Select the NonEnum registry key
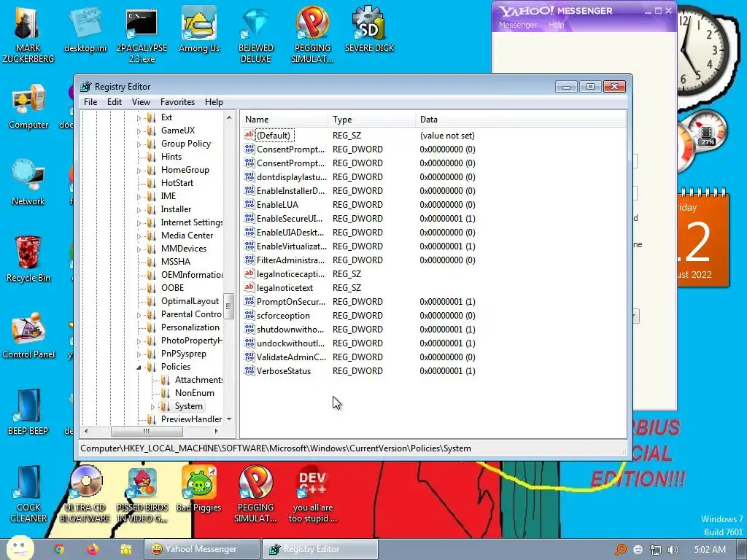This screenshot has width=747, height=560. coord(194,393)
